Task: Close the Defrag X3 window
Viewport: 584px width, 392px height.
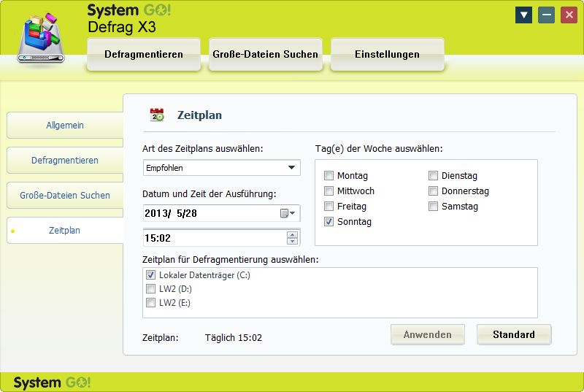Action: point(569,15)
